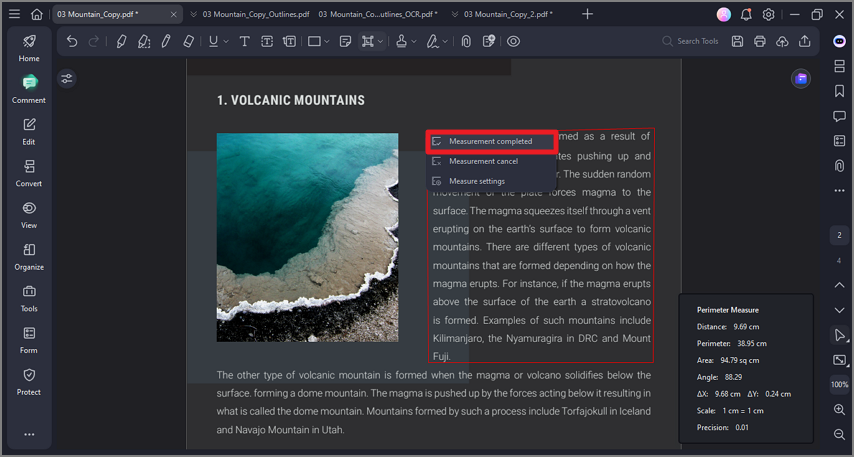854x457 pixels.
Task: Click the Share export icon
Action: click(805, 41)
